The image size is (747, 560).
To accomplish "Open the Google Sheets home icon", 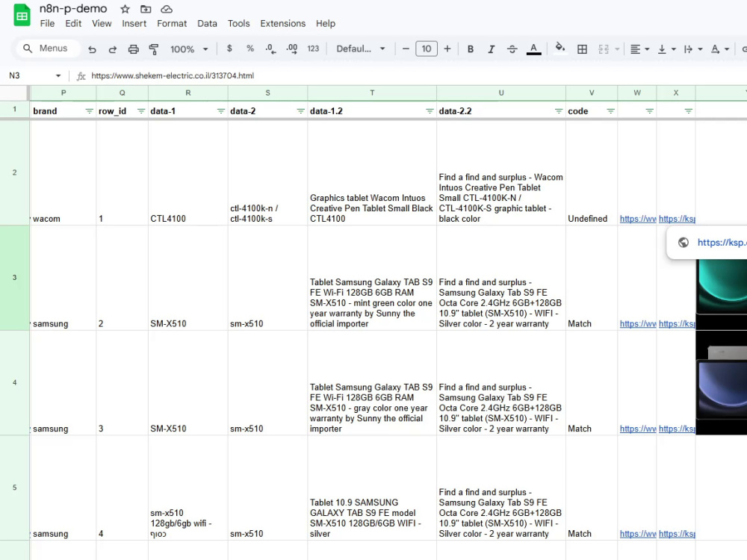I will 22,15.
